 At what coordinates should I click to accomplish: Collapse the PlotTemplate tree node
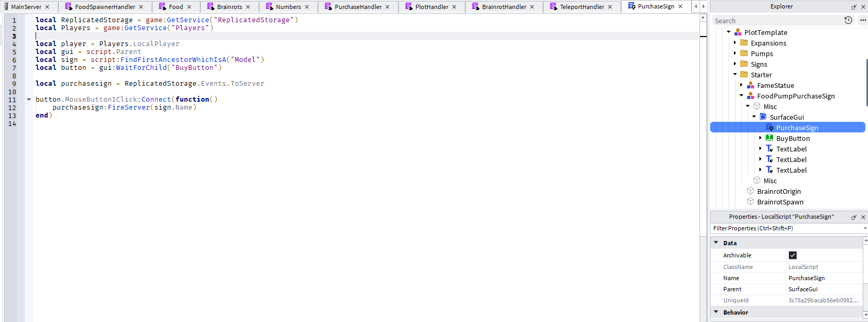pos(729,32)
